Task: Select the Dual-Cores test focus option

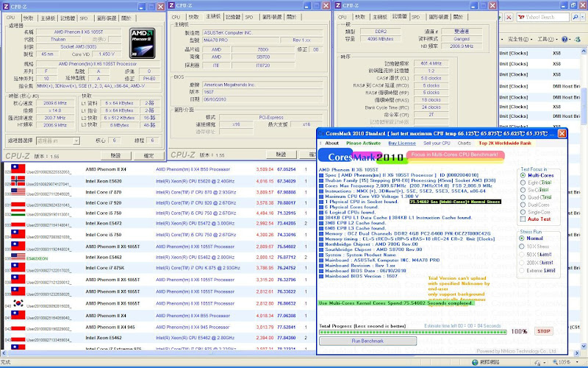Action: coord(523,205)
